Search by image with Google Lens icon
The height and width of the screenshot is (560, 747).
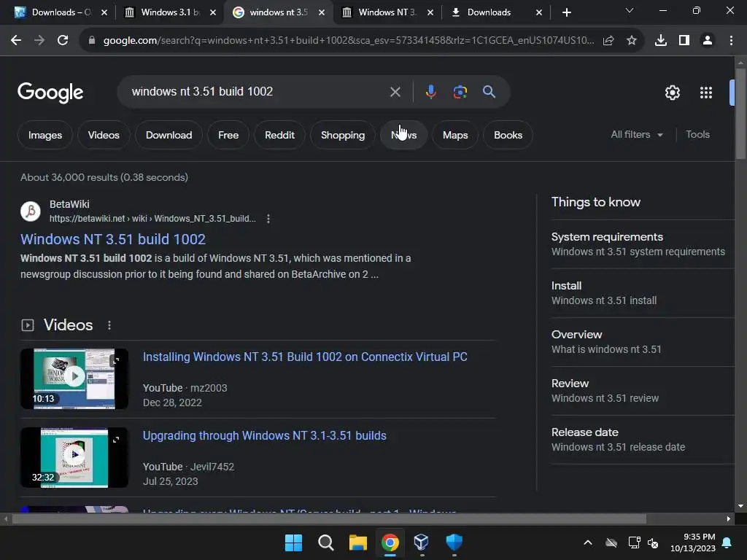pos(460,92)
